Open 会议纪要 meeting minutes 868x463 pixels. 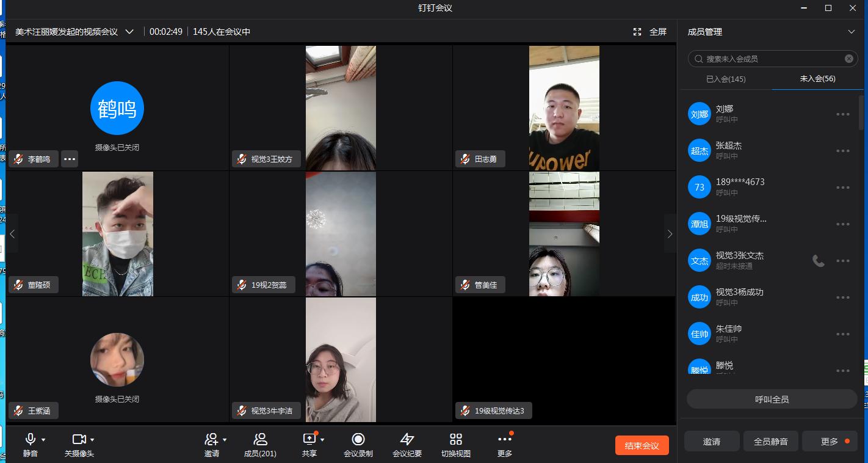(407, 440)
